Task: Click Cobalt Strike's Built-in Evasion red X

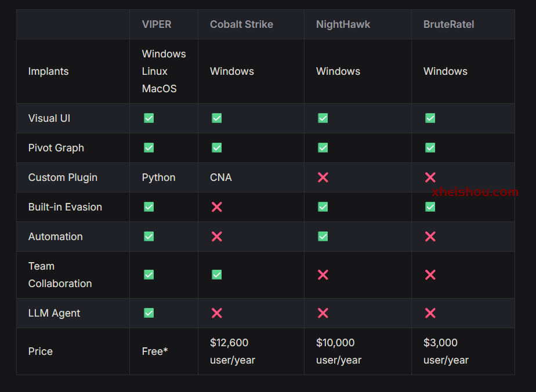Action: tap(217, 207)
